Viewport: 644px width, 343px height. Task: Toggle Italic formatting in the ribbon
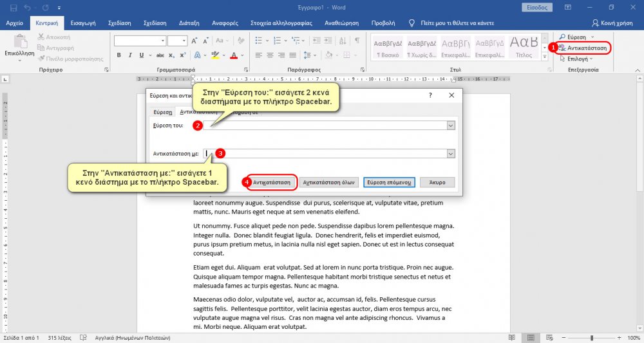(130, 56)
